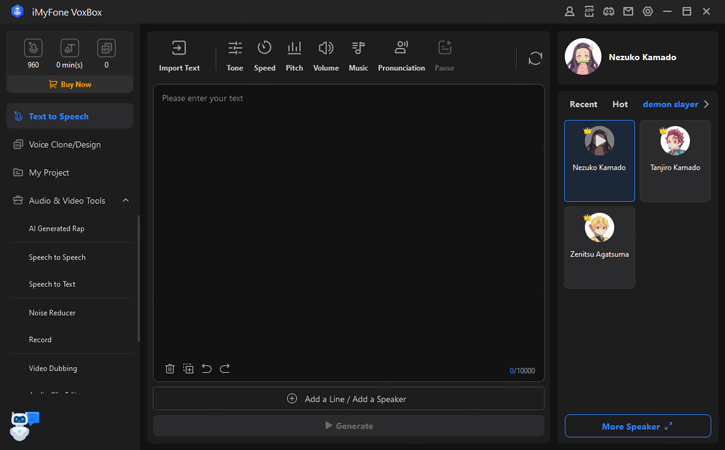725x450 pixels.
Task: Click the arrow next to demon slayer
Action: coord(706,104)
